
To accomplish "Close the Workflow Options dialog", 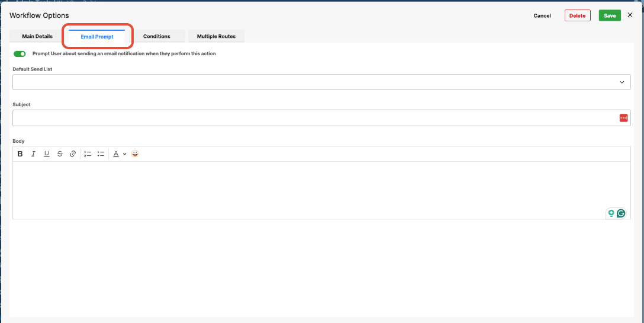I will click(630, 15).
